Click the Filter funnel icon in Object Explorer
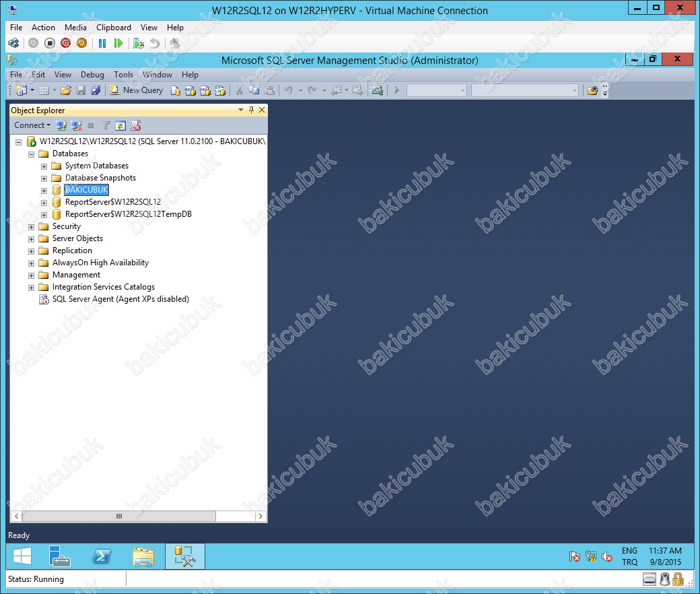700x594 pixels. point(106,125)
